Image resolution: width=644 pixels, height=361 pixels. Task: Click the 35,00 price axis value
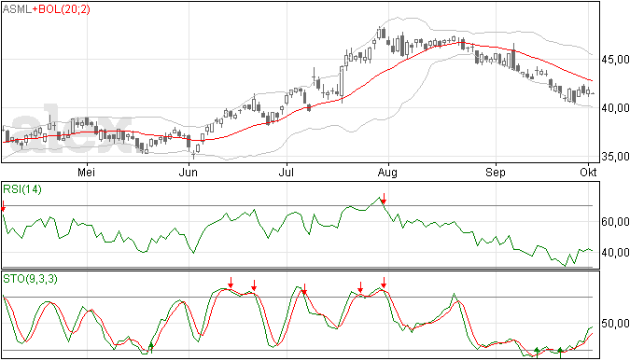pos(615,157)
